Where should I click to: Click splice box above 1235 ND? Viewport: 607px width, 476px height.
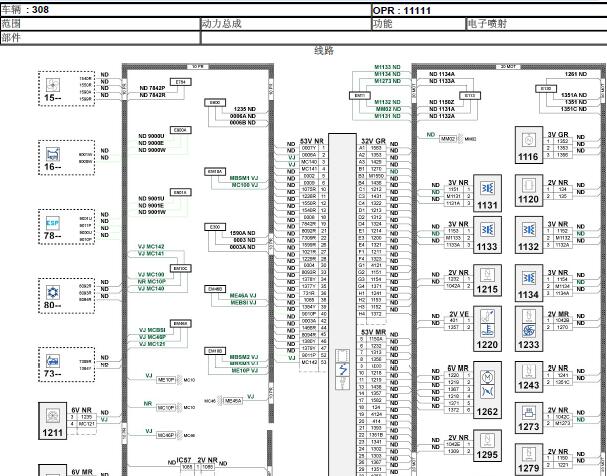(215, 103)
